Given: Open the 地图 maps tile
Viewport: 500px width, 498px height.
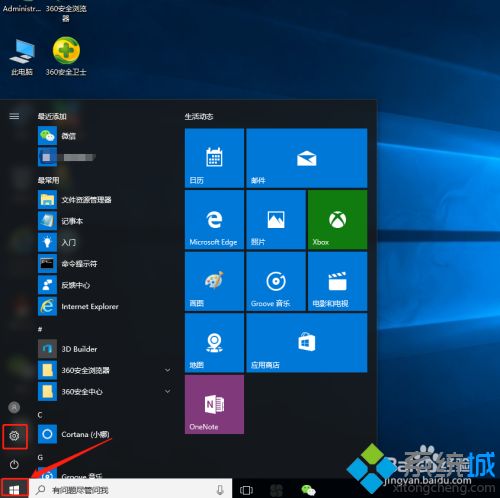Looking at the screenshot, I should pyautogui.click(x=214, y=343).
